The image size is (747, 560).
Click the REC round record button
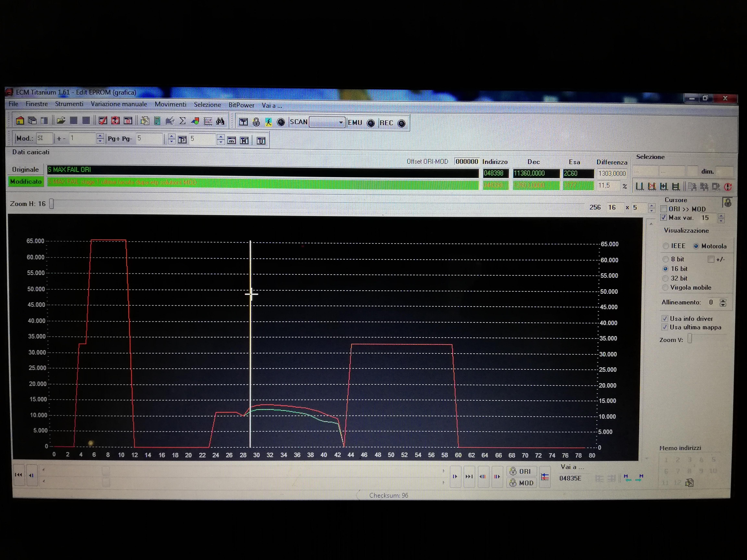[401, 123]
